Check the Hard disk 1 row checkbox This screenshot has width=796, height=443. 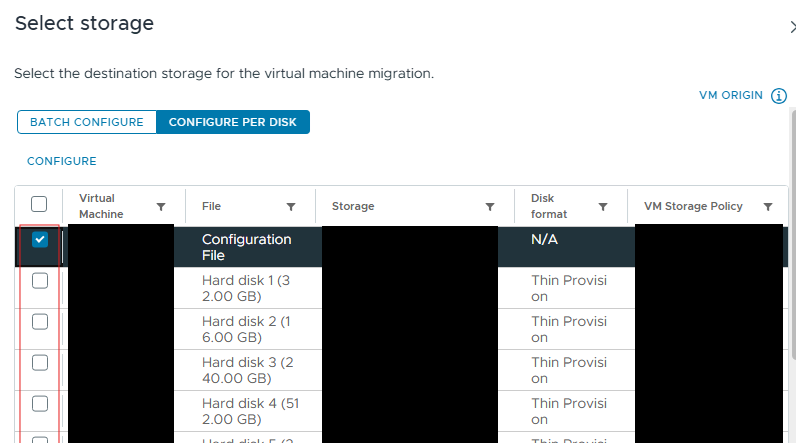(x=40, y=281)
